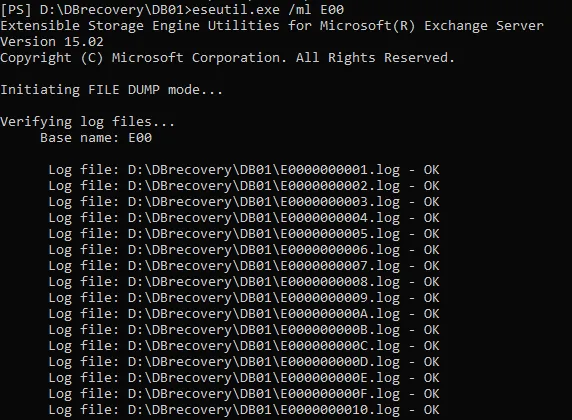The width and height of the screenshot is (572, 420).
Task: Click the E000000000C.log line
Action: (x=244, y=346)
